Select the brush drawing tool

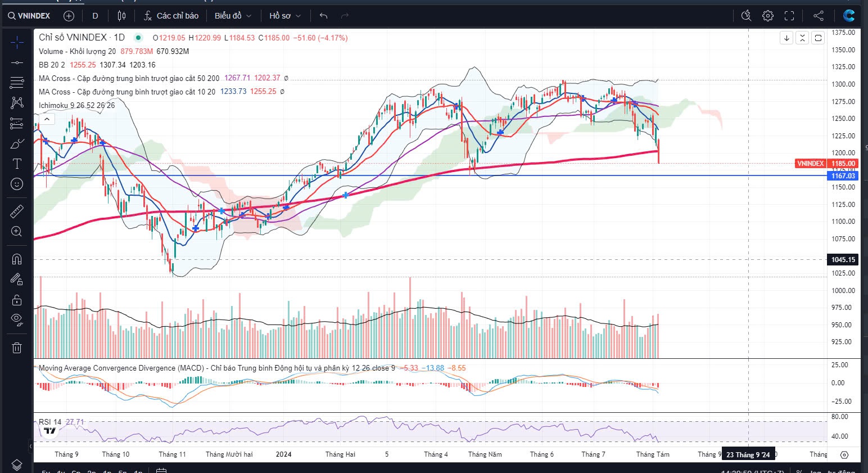tap(17, 144)
